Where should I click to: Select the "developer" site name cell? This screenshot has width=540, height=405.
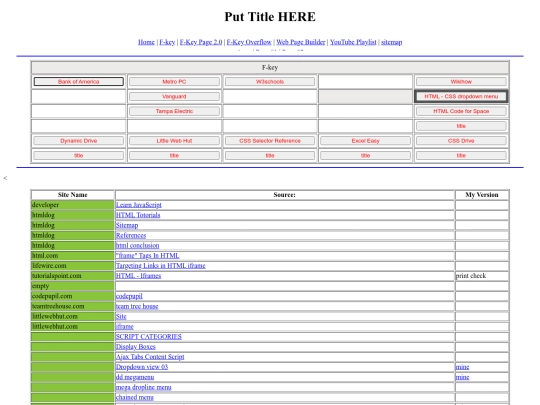[73, 205]
